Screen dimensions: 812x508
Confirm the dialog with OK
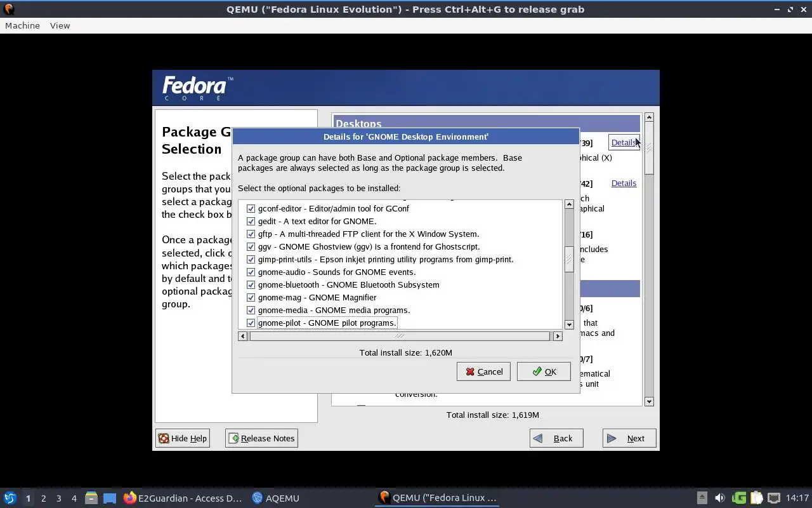pyautogui.click(x=544, y=371)
